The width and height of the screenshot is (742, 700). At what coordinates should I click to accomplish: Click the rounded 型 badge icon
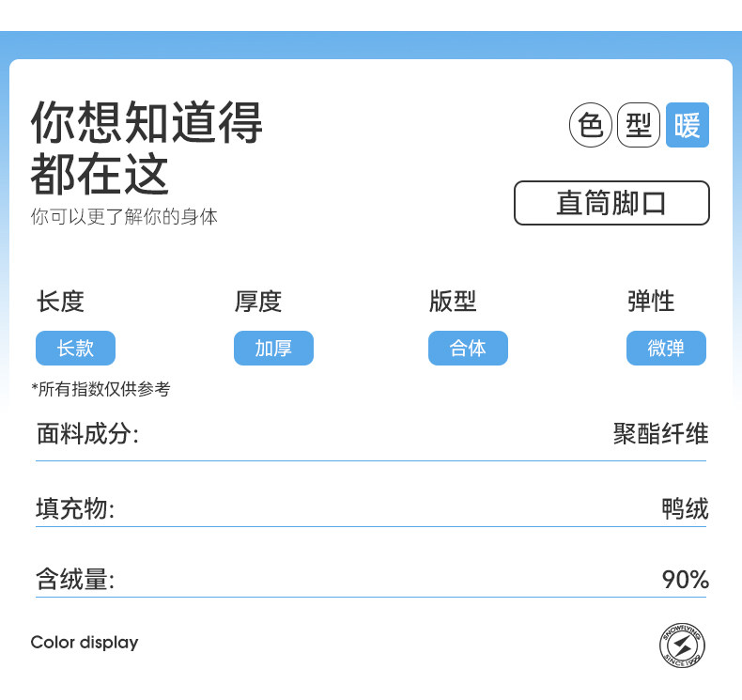(x=639, y=125)
